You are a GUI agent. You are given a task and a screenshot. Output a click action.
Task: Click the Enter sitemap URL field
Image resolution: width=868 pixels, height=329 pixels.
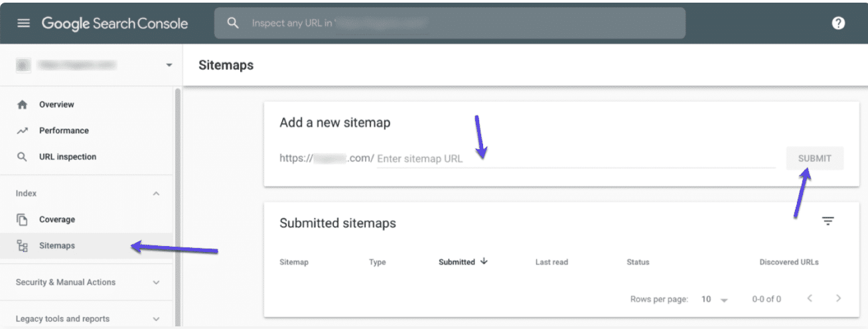[x=575, y=159]
